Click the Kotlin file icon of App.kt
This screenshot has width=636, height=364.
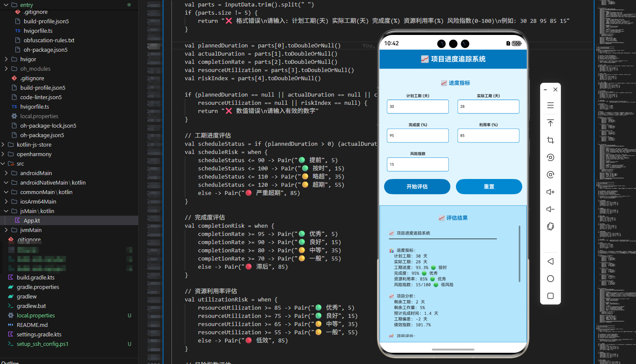click(x=18, y=220)
